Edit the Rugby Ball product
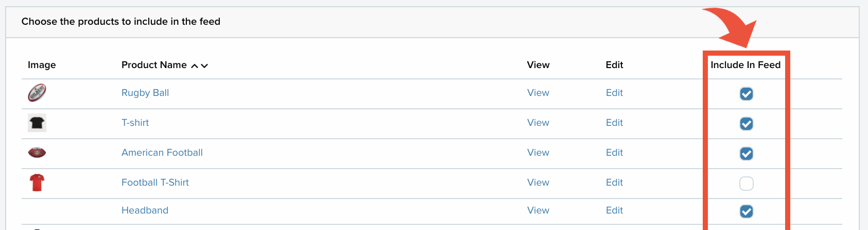Viewport: 868px width, 230px height. (x=614, y=93)
